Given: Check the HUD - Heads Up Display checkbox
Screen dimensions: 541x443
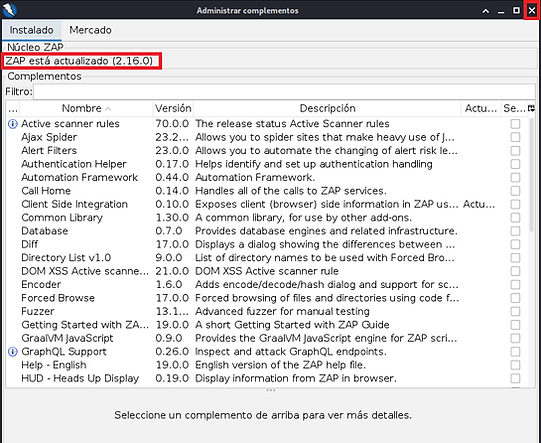Looking at the screenshot, I should pos(515,378).
